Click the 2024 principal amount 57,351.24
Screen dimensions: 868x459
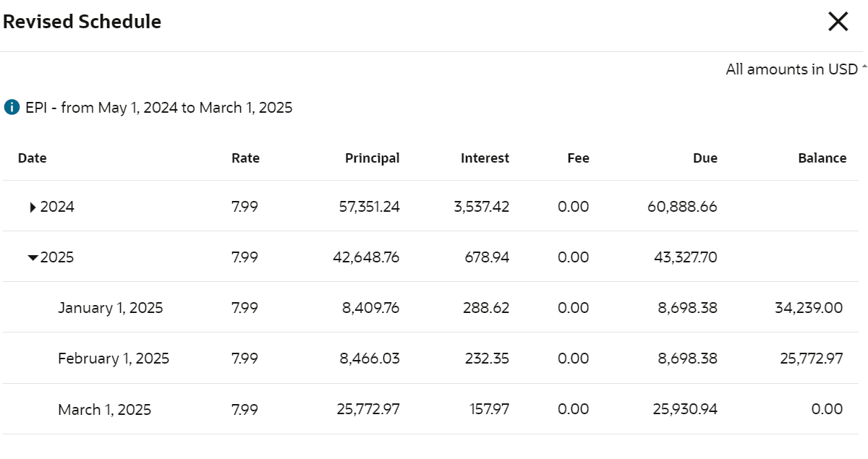[369, 207]
